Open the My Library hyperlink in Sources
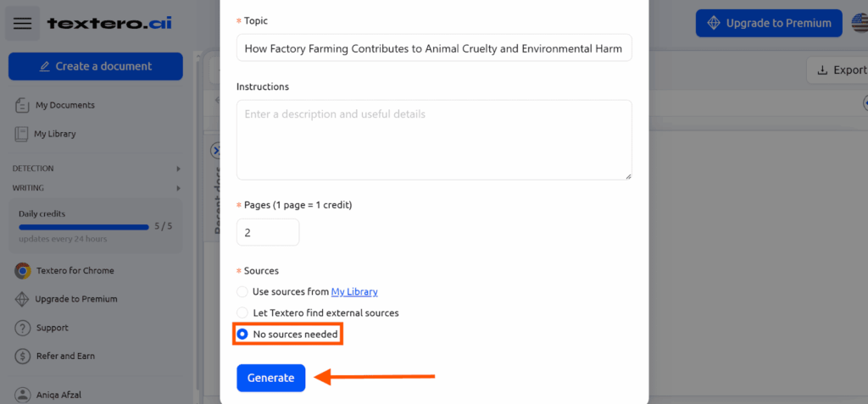The width and height of the screenshot is (868, 404). click(x=354, y=291)
